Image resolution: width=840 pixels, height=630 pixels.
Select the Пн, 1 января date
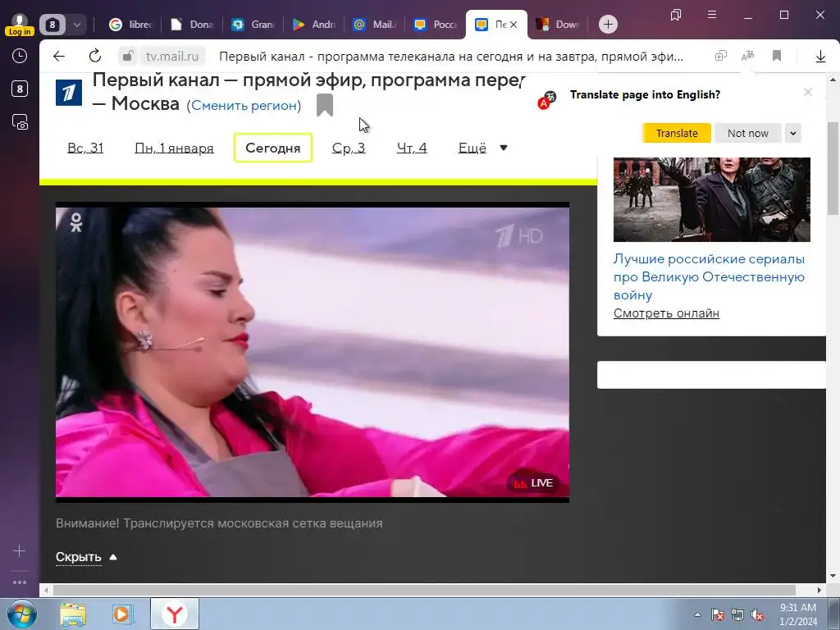pyautogui.click(x=174, y=148)
